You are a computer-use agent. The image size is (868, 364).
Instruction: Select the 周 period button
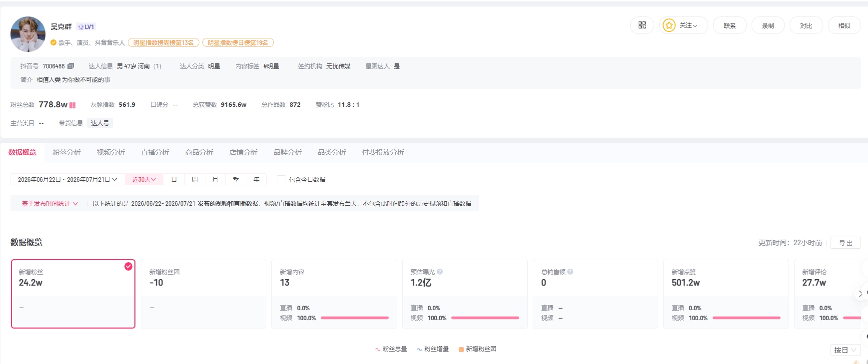tap(195, 179)
